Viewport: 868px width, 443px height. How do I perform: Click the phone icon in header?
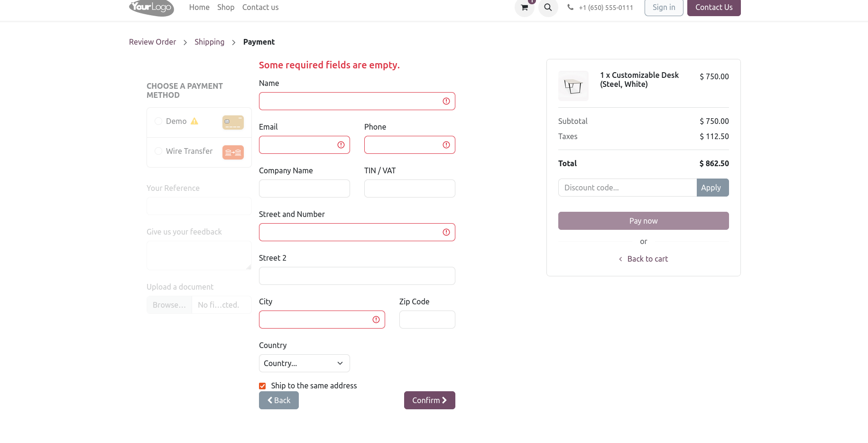(x=570, y=7)
